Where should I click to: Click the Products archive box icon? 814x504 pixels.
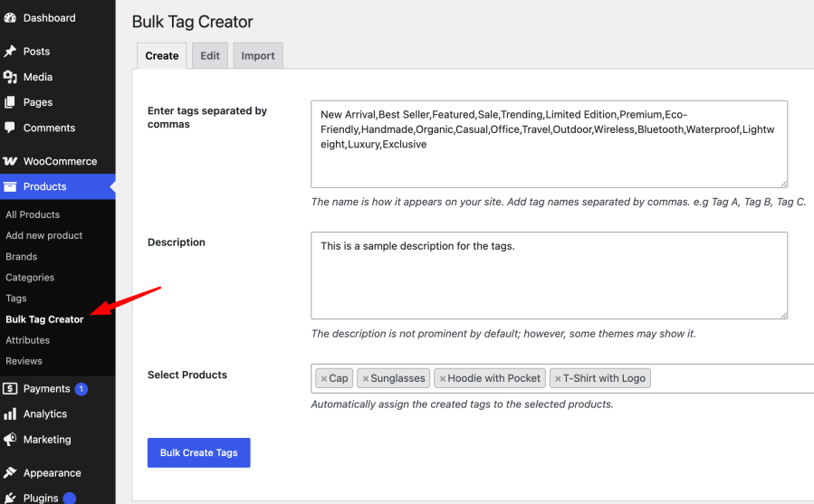coord(10,186)
